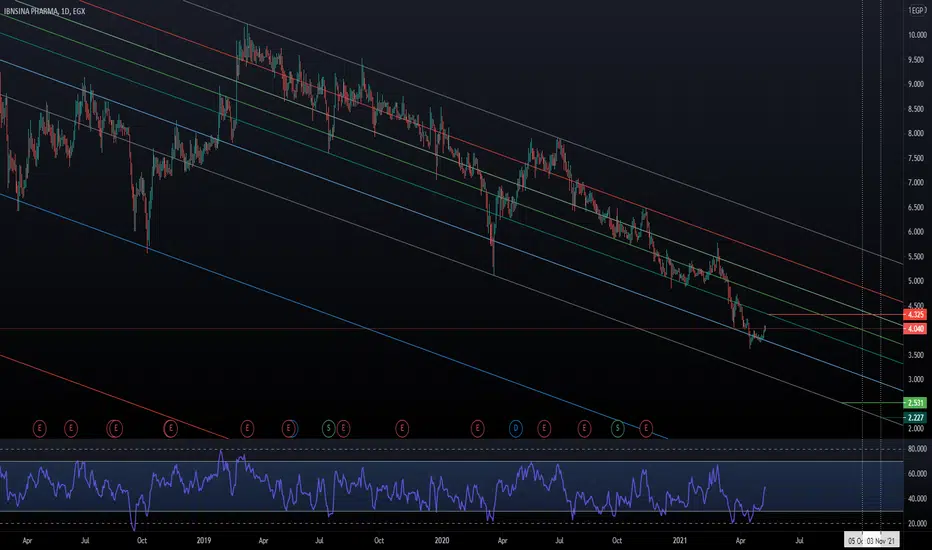
Task: Click the 60.000 RSI axis label
Action: (917, 474)
